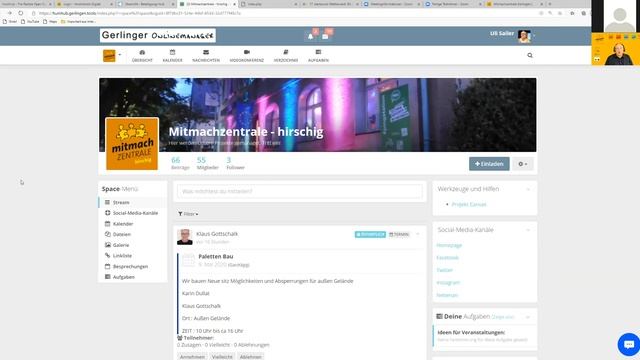Open Aufgaben in top navigation
The image size is (640, 360).
(318, 56)
